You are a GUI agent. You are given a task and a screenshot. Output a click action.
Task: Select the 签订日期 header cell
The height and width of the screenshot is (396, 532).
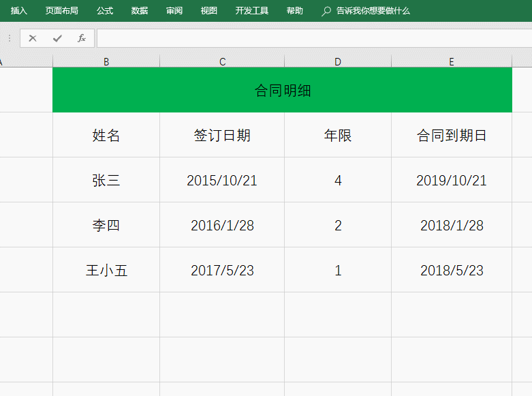click(222, 135)
